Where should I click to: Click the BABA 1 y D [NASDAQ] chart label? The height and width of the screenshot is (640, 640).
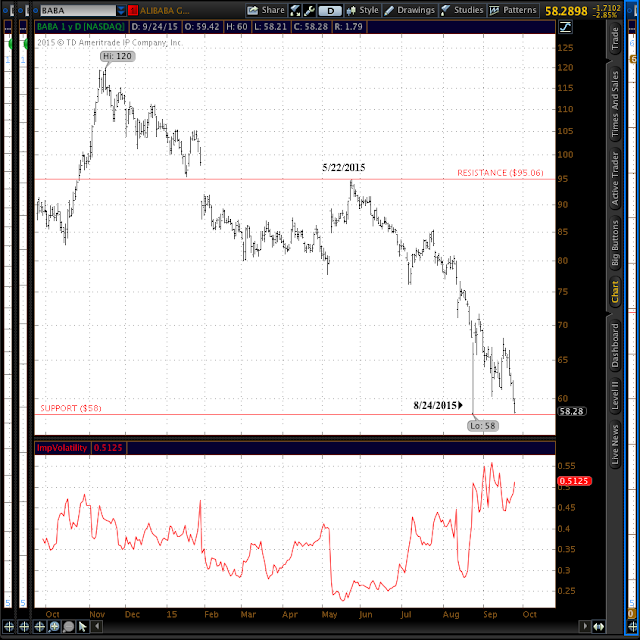(x=80, y=27)
